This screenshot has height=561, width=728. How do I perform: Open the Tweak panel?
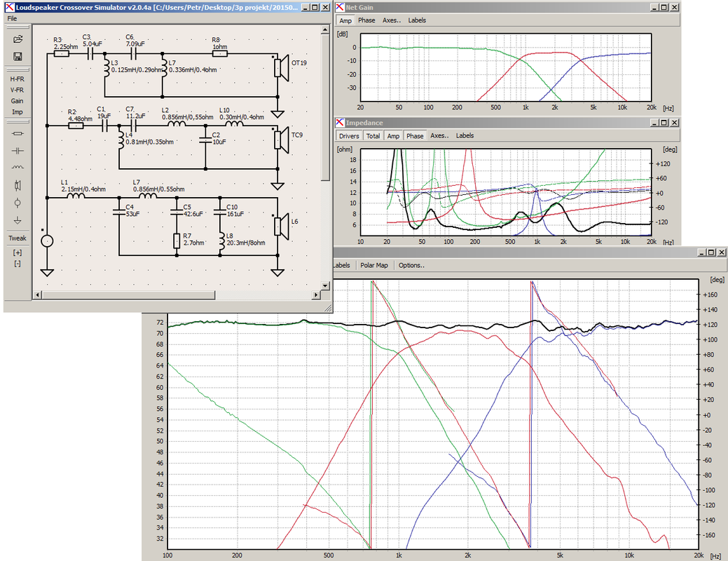click(18, 238)
